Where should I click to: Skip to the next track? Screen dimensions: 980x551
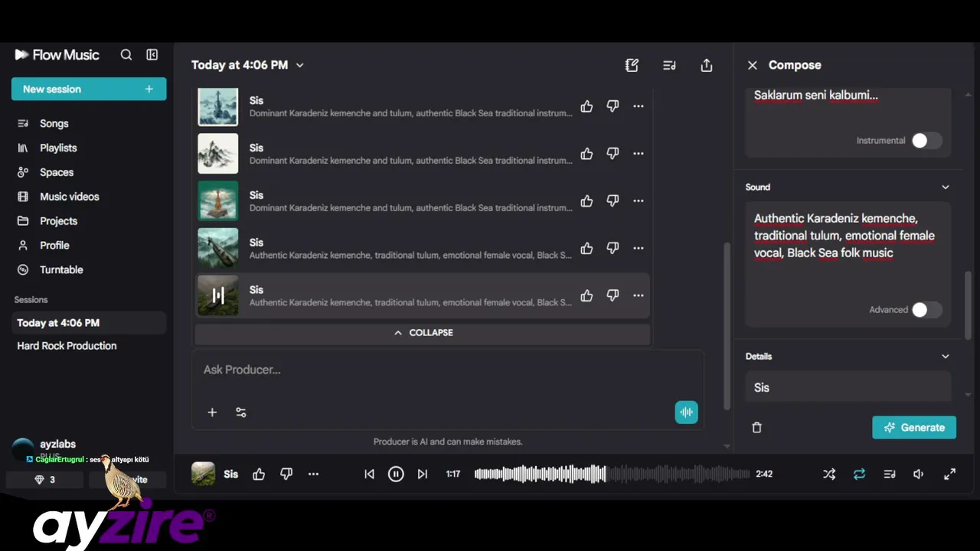click(x=423, y=474)
